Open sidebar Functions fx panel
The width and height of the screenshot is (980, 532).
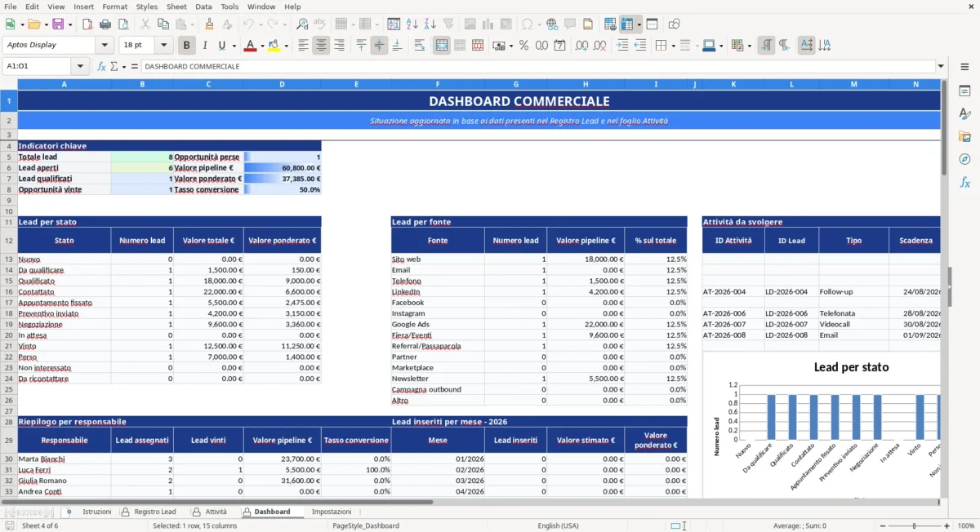(x=964, y=182)
